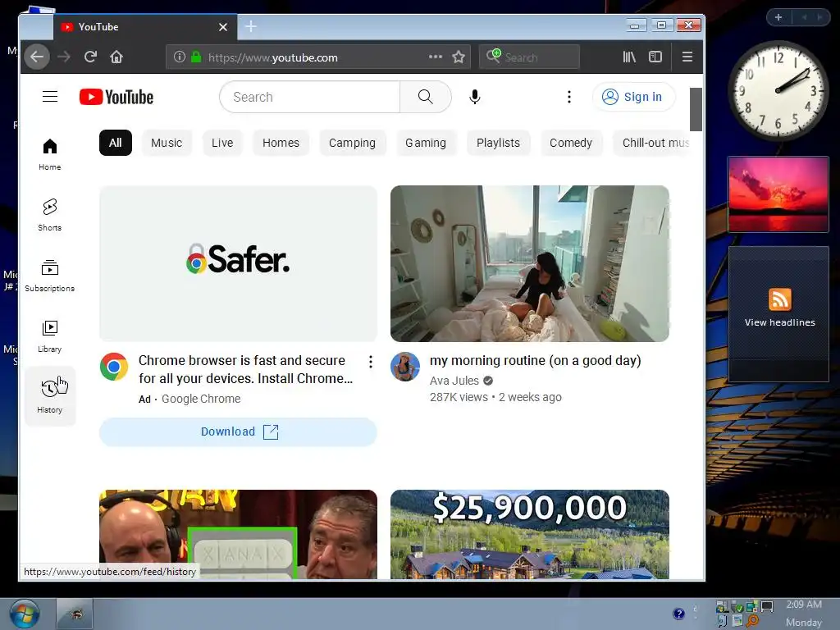The width and height of the screenshot is (840, 630).
Task: Click the Sign in button
Action: tap(634, 97)
